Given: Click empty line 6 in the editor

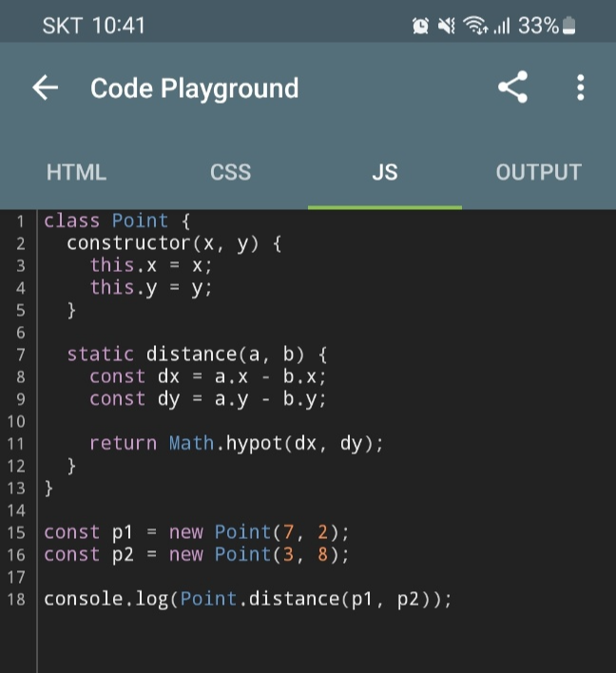Looking at the screenshot, I should (326, 333).
